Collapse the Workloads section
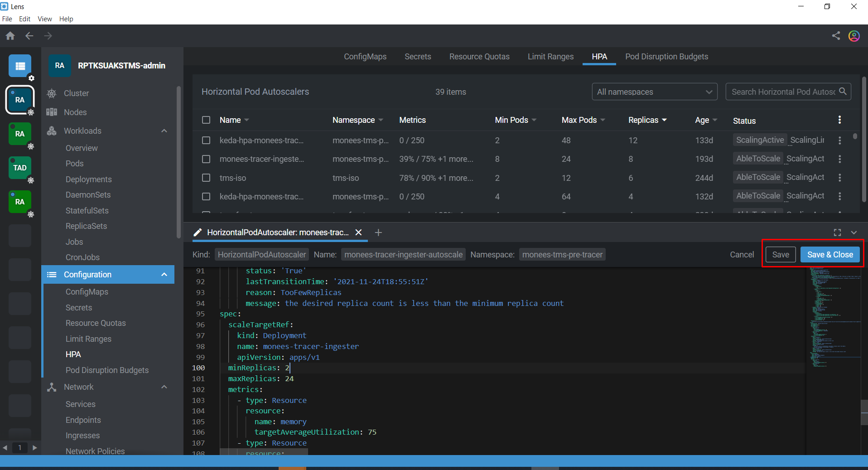The width and height of the screenshot is (868, 470). click(164, 131)
